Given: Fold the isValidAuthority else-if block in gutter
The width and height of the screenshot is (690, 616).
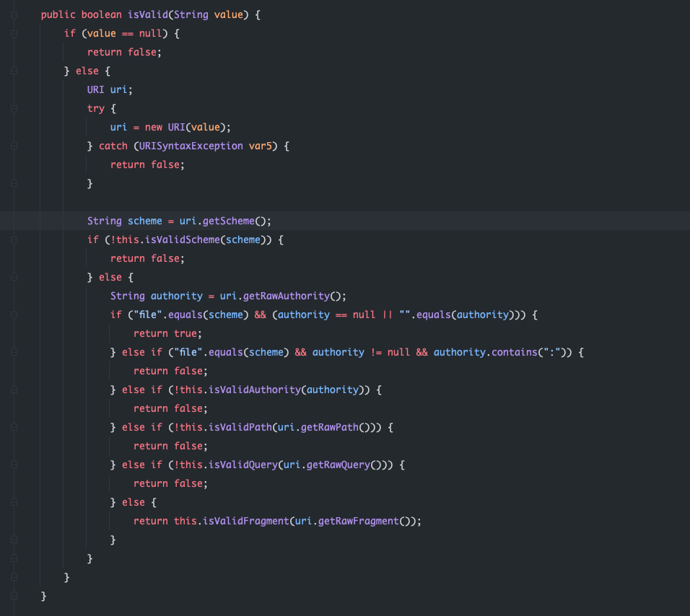Looking at the screenshot, I should pyautogui.click(x=14, y=390).
